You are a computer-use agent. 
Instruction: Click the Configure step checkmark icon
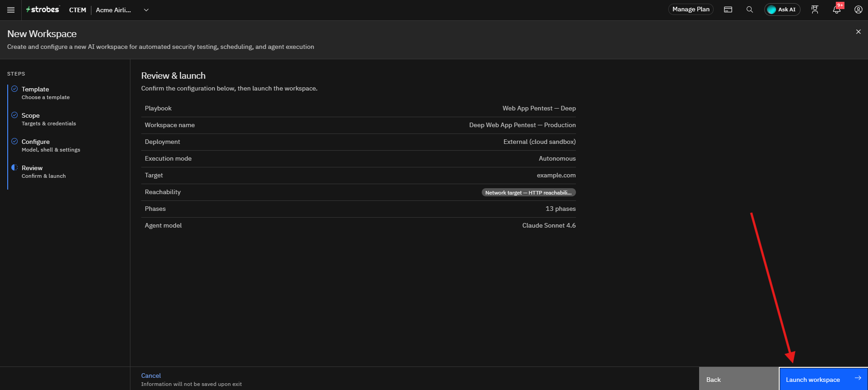(x=14, y=141)
